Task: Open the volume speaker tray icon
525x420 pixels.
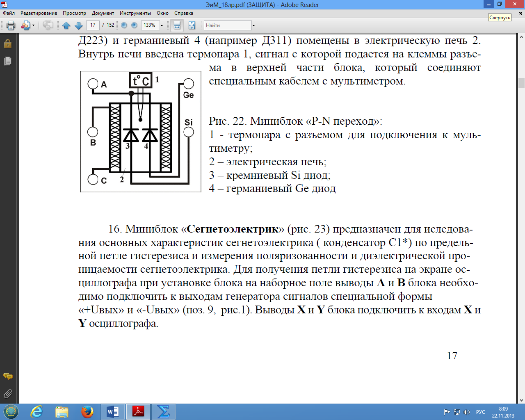Action: click(x=466, y=412)
